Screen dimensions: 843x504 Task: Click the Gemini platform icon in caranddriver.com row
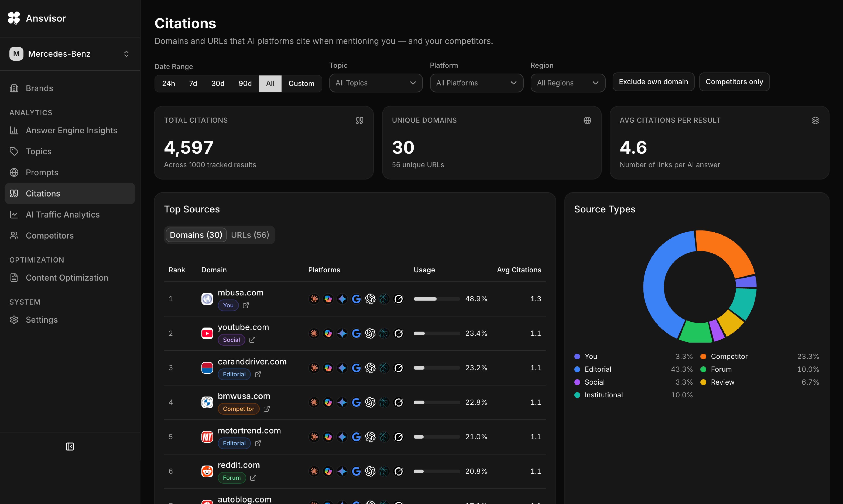[x=342, y=368]
